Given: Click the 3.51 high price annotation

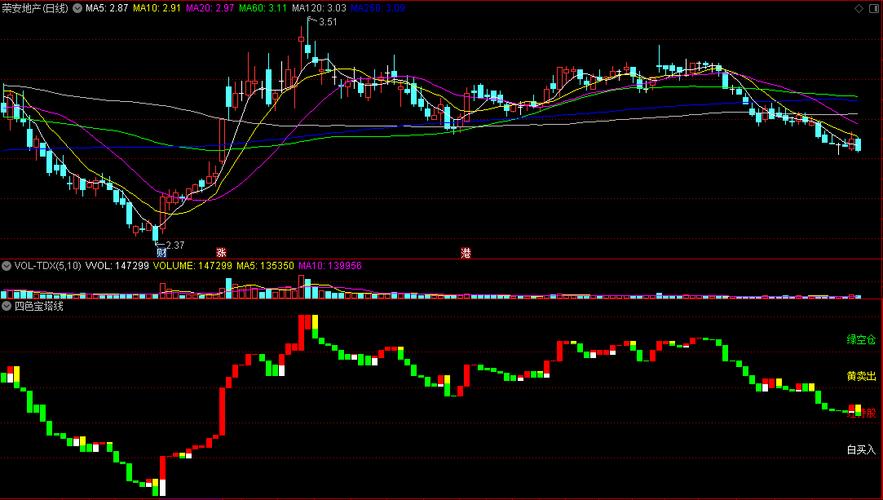Looking at the screenshot, I should [327, 21].
